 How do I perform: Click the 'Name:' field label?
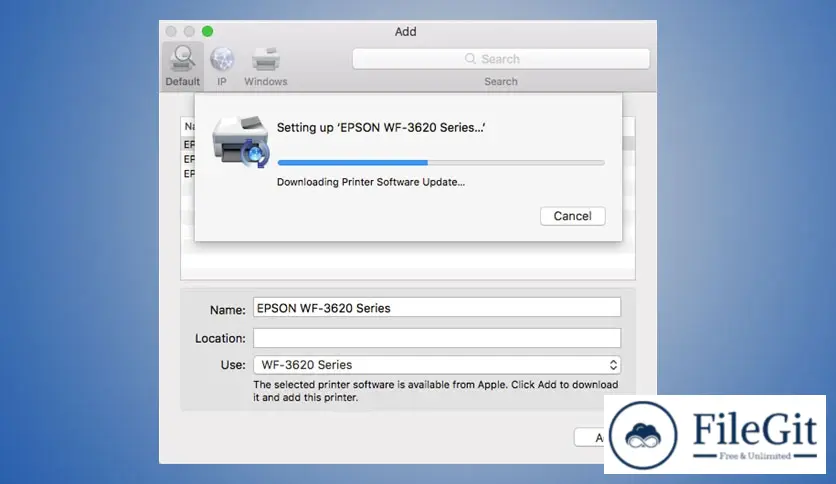pos(228,310)
